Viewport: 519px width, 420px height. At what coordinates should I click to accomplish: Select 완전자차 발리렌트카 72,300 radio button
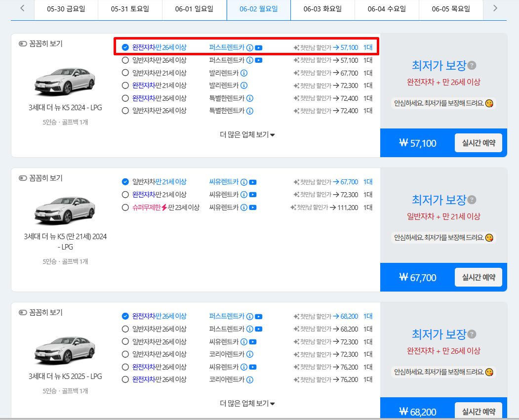[125, 85]
